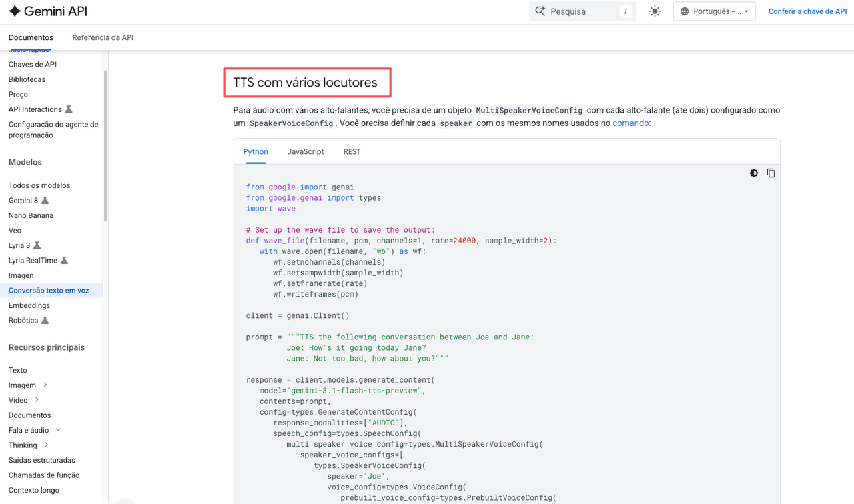The image size is (854, 504).
Task: Open the Texto sidebar page
Action: pyautogui.click(x=18, y=370)
